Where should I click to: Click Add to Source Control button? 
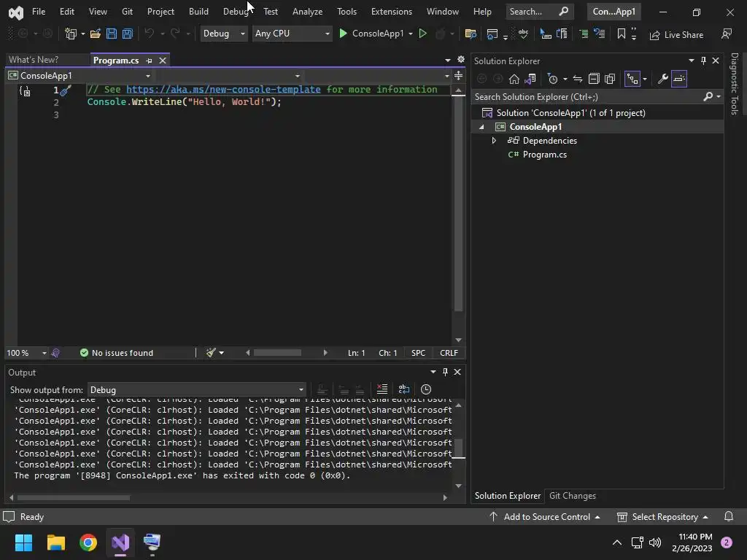tap(544, 517)
